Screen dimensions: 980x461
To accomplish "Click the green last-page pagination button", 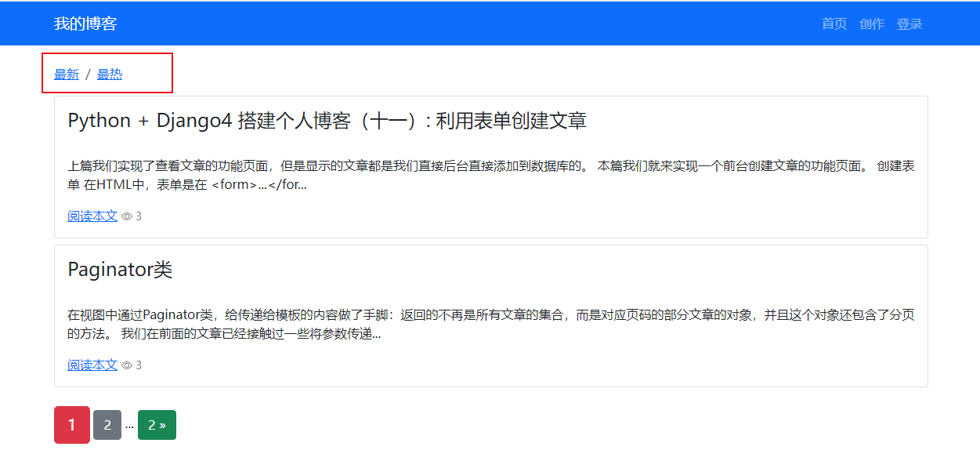I will click(157, 424).
